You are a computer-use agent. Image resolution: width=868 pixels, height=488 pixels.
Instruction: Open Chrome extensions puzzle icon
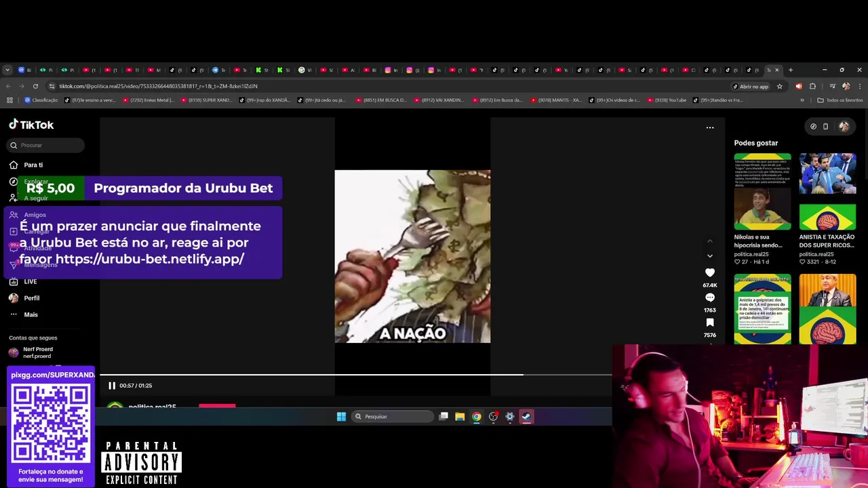[812, 86]
